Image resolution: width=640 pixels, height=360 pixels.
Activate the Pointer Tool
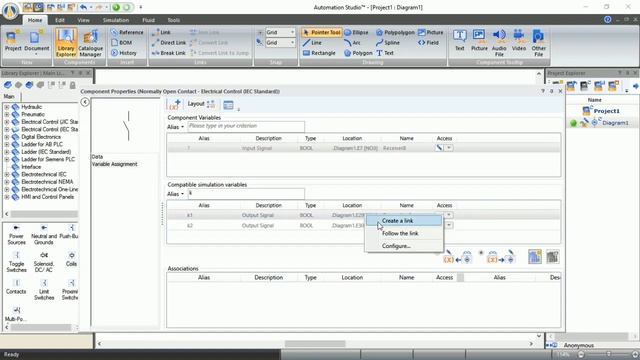(x=321, y=32)
